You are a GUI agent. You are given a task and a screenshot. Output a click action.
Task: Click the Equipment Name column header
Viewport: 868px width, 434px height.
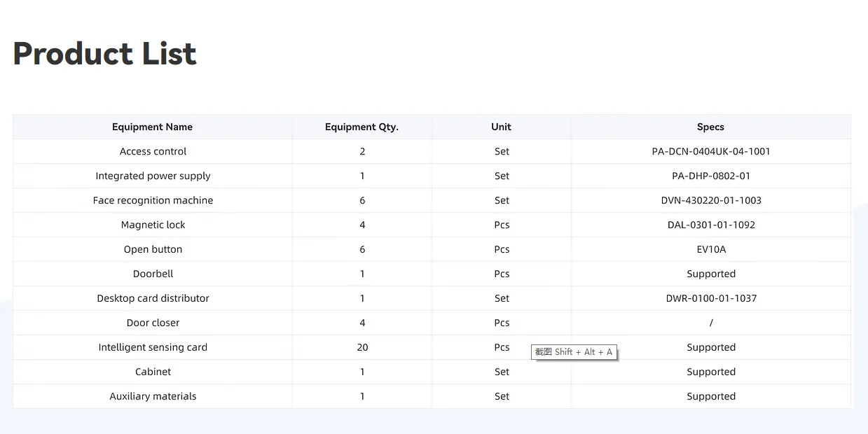tap(152, 127)
